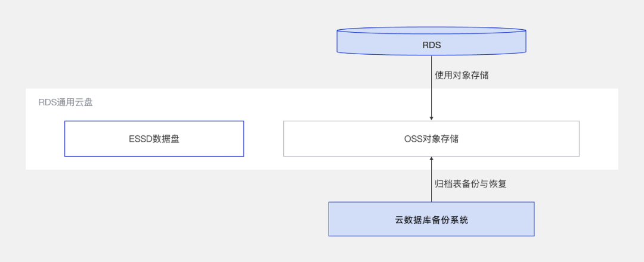Click the RDS text inside the cylinder
Image resolution: width=644 pixels, height=262 pixels.
pos(431,43)
